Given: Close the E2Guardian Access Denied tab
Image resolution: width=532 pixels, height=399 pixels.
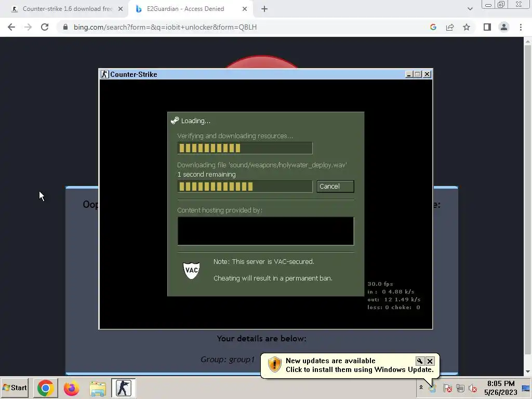Looking at the screenshot, I should click(x=245, y=9).
